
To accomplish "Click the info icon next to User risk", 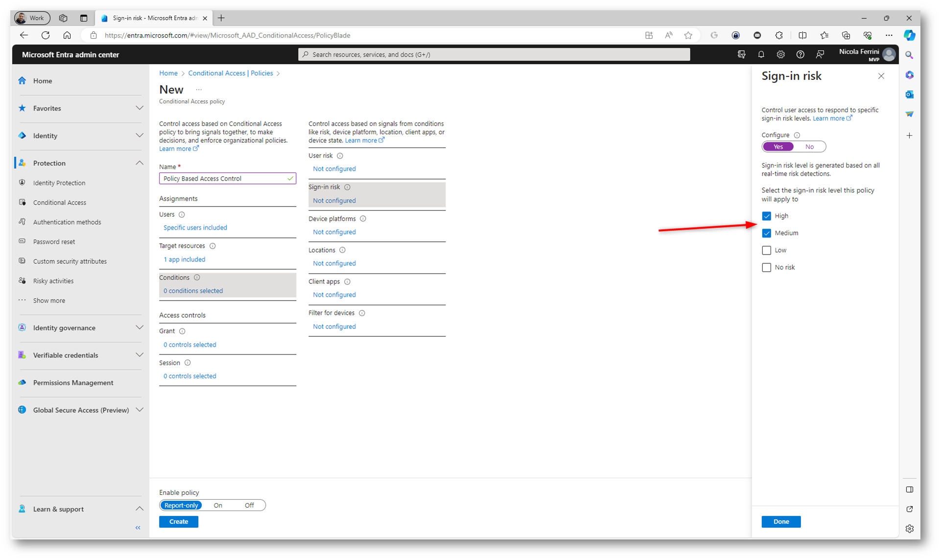I will [340, 156].
